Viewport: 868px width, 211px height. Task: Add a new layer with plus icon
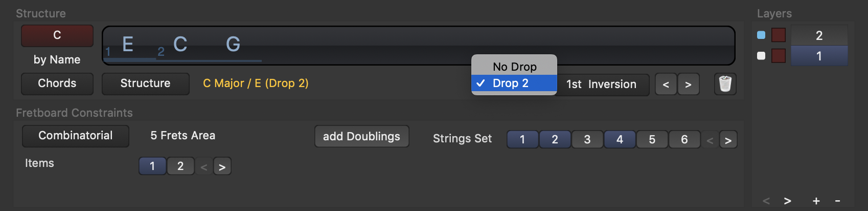pos(816,201)
